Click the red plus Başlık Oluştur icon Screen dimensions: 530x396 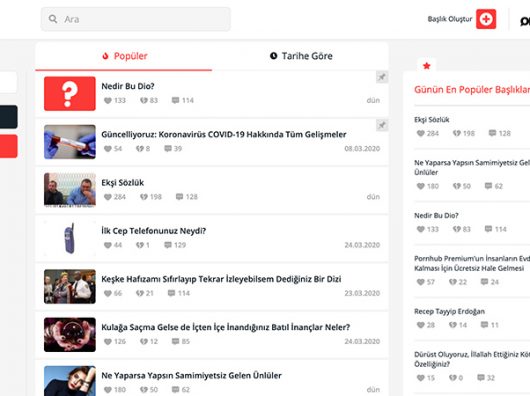(x=486, y=19)
